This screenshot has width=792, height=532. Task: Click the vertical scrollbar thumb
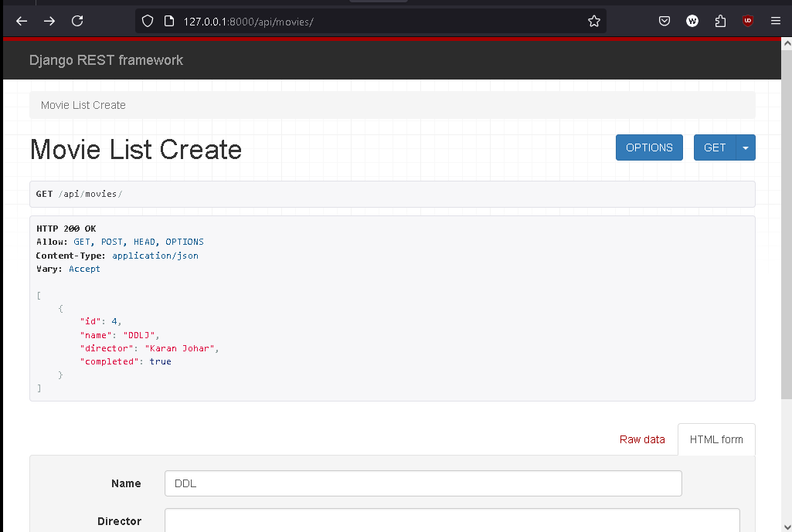(x=787, y=225)
